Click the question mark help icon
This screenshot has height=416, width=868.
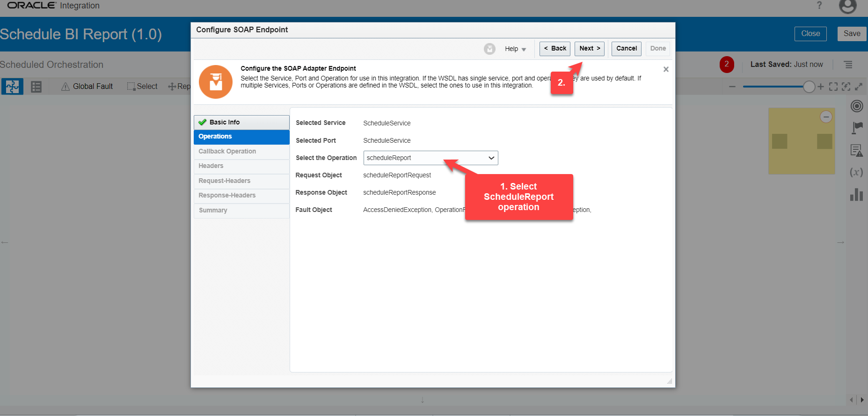[819, 6]
